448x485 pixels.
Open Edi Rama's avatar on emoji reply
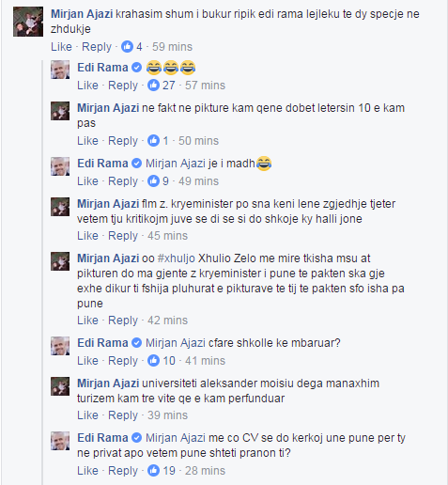point(60,70)
